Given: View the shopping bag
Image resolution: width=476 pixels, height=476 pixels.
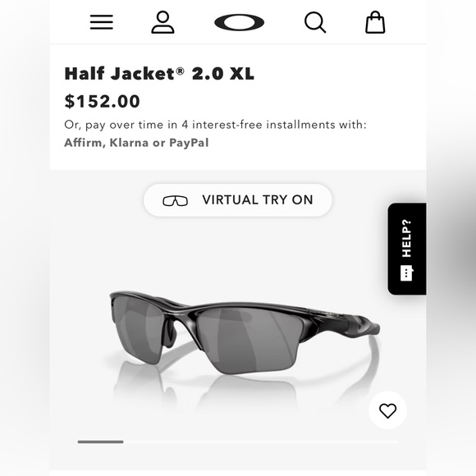Looking at the screenshot, I should click(x=375, y=22).
